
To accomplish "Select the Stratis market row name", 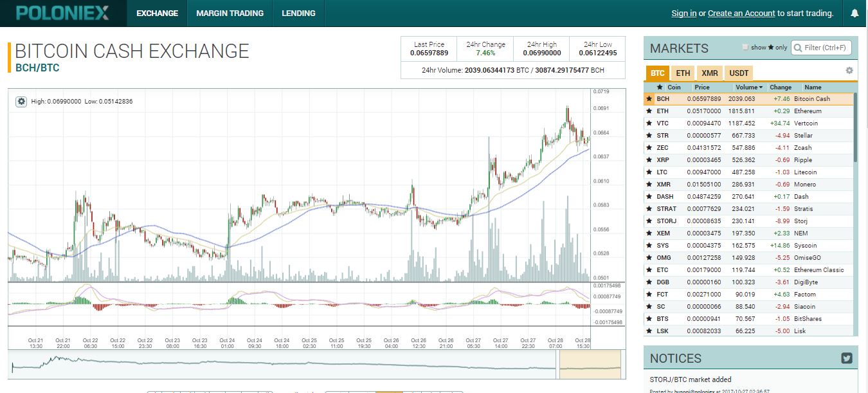I will tap(804, 209).
